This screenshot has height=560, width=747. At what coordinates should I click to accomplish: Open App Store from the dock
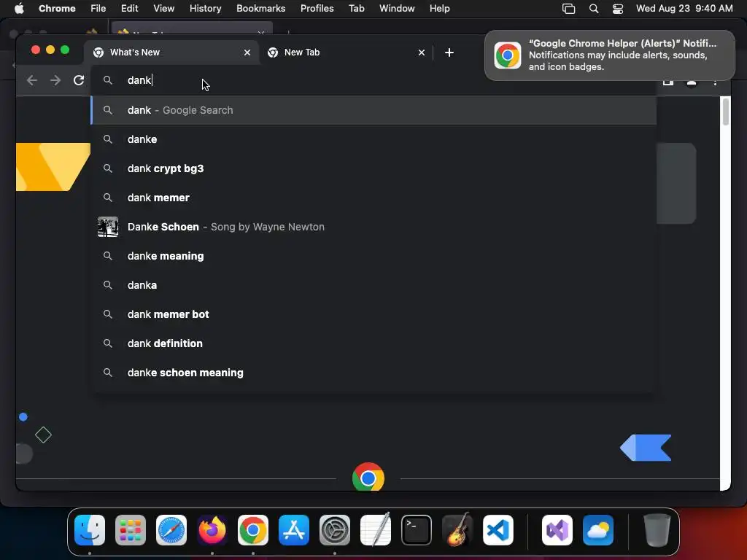click(294, 530)
